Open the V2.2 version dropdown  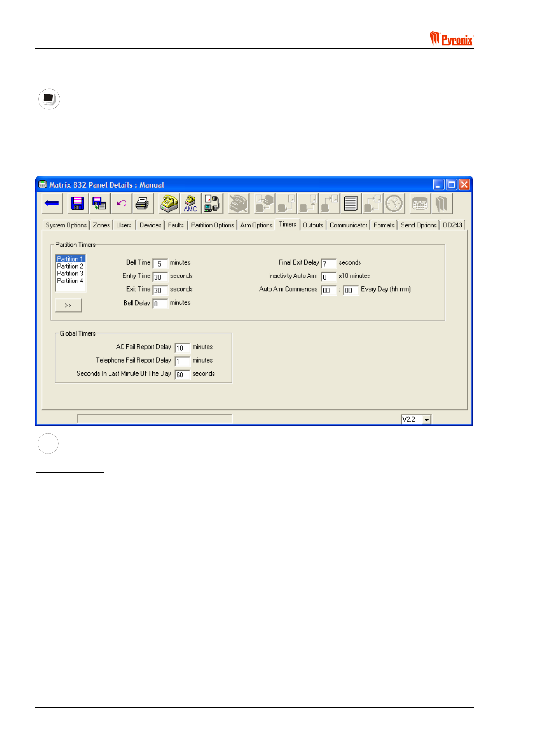pyautogui.click(x=426, y=420)
